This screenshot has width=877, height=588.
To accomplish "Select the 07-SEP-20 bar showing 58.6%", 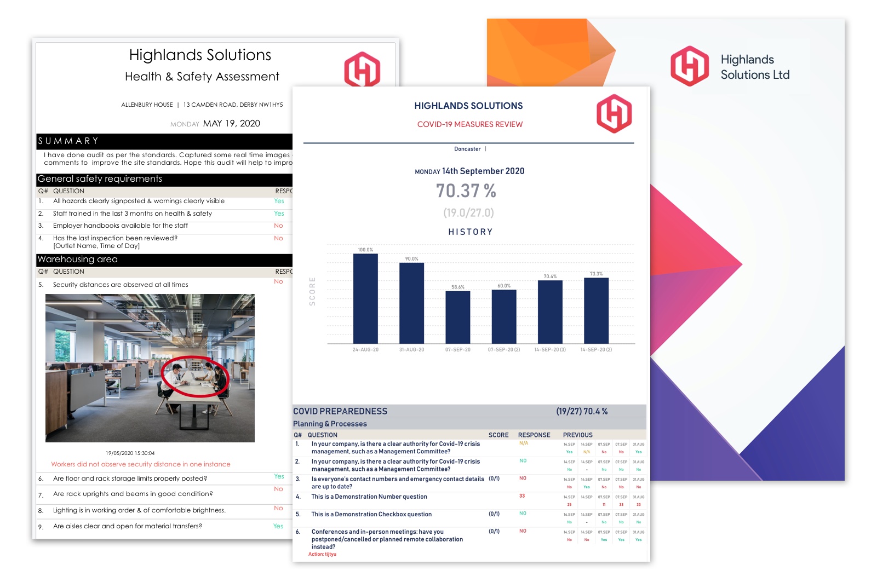I will pyautogui.click(x=458, y=318).
